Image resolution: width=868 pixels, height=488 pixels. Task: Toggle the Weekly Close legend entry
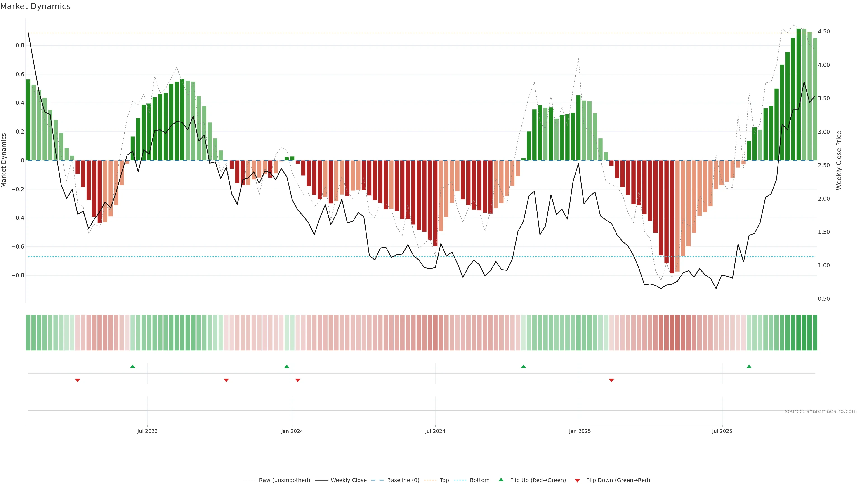[348, 480]
